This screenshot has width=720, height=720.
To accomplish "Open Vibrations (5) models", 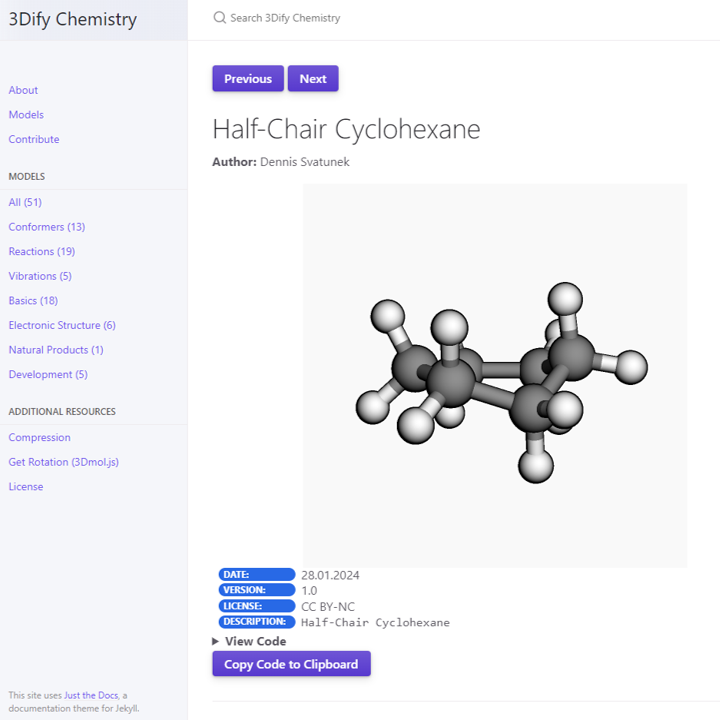I will [40, 276].
